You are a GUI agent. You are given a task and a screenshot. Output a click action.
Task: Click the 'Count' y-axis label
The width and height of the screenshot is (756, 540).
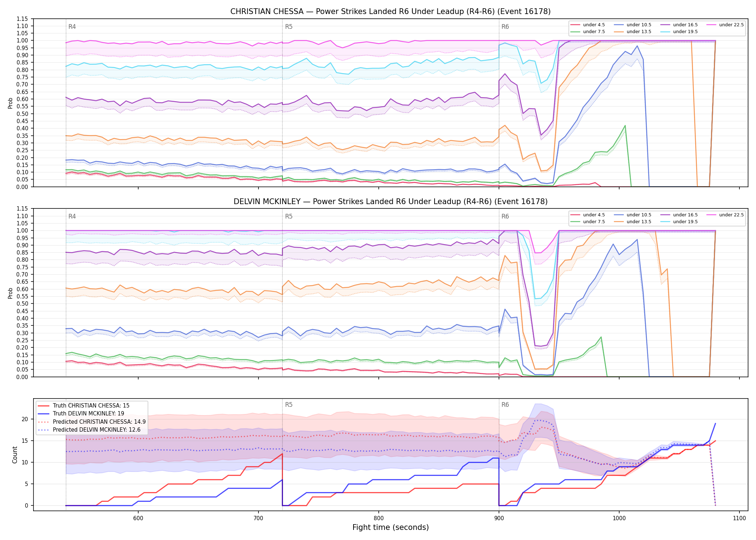click(x=15, y=455)
